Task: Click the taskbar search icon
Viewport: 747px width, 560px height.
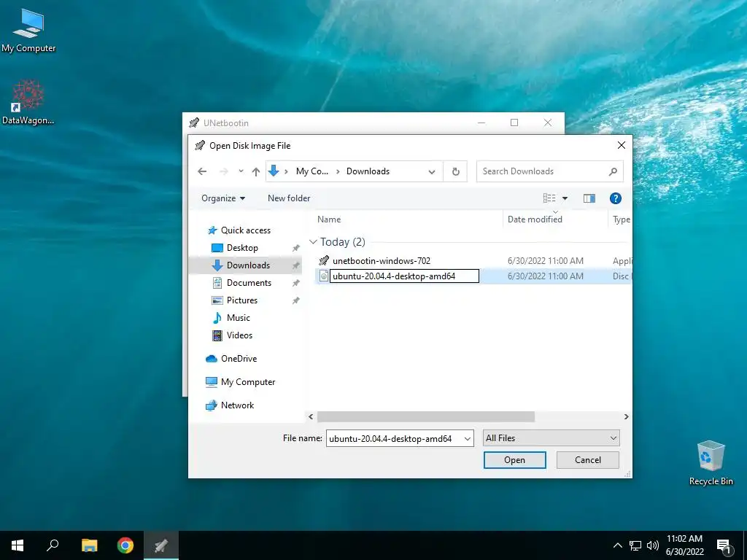Action: [53, 545]
